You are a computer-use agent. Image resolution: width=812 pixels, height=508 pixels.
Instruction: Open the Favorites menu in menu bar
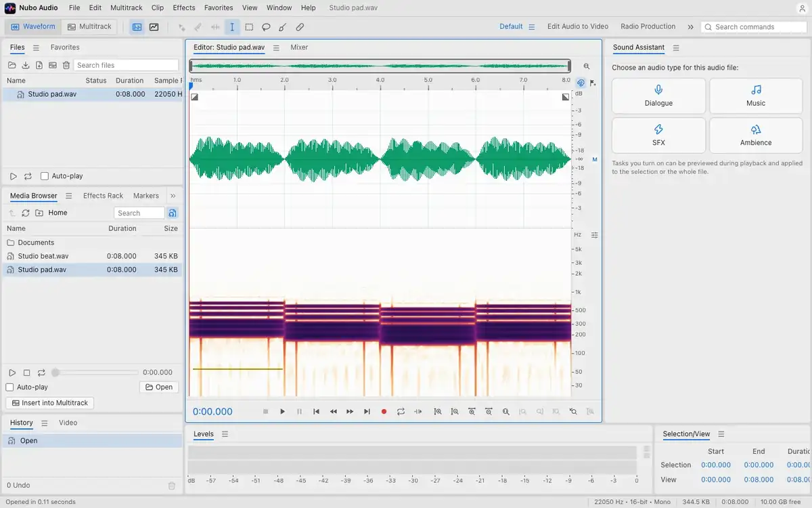[219, 7]
